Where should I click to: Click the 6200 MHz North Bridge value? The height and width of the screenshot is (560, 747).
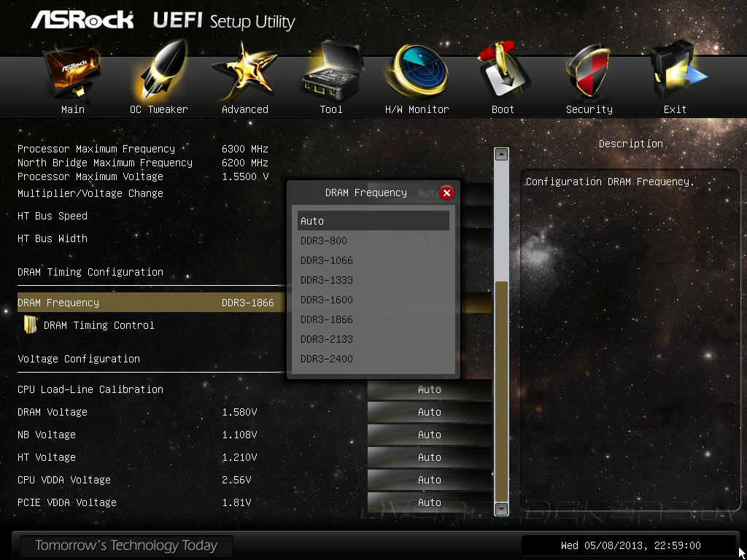point(245,163)
